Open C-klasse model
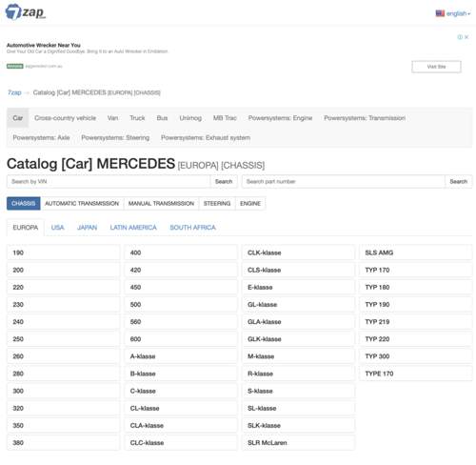Viewport: 476px width, 465px height. pyautogui.click(x=181, y=391)
